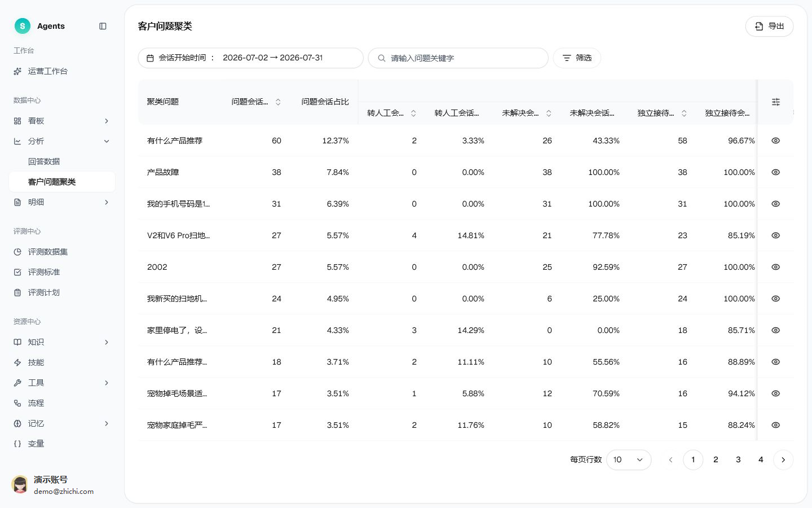Sort by the 独立接待 column arrows
The height and width of the screenshot is (508, 812).
(x=684, y=113)
